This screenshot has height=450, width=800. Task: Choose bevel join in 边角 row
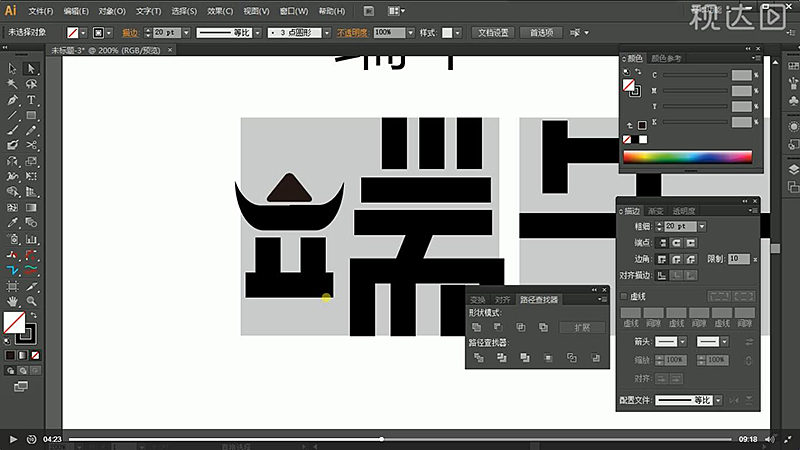(691, 259)
